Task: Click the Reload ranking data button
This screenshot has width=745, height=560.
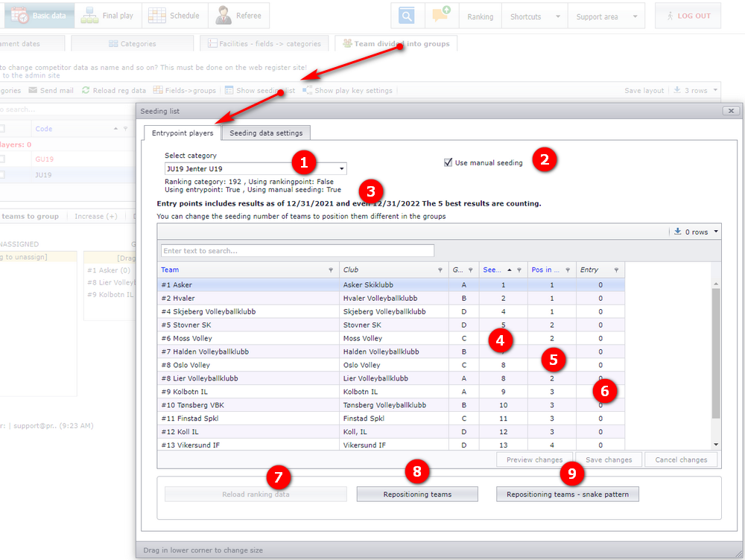Action: point(256,494)
